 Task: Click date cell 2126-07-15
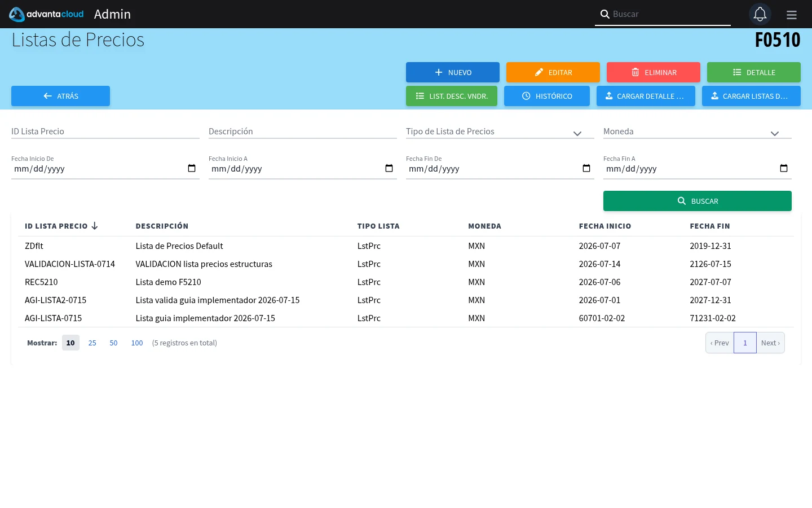pyautogui.click(x=710, y=264)
